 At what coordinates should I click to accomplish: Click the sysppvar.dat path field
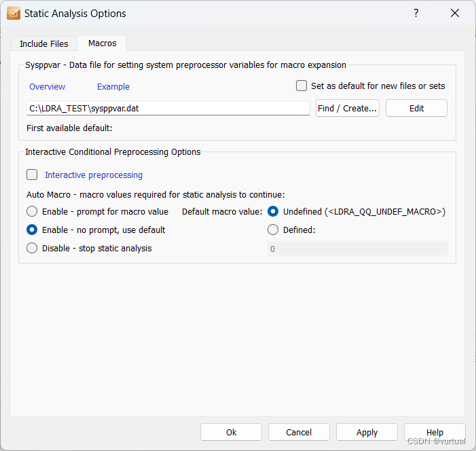click(x=168, y=108)
